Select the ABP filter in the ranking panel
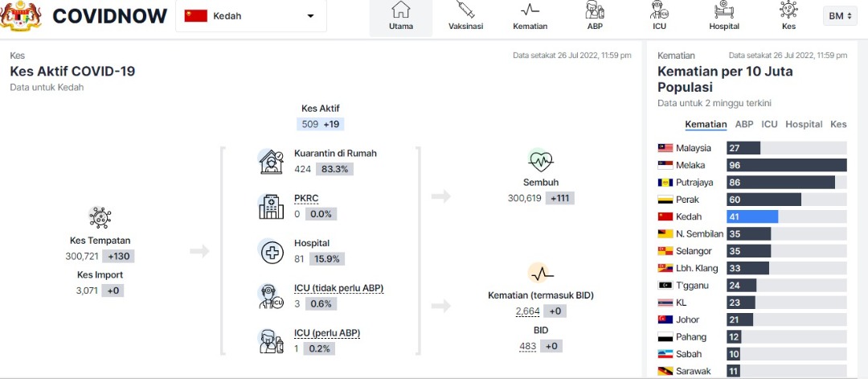868x379 pixels. pyautogui.click(x=744, y=125)
